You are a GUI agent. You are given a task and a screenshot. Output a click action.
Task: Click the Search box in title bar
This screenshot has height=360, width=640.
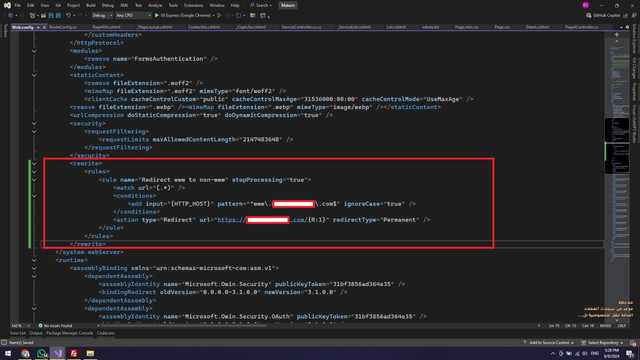point(261,5)
